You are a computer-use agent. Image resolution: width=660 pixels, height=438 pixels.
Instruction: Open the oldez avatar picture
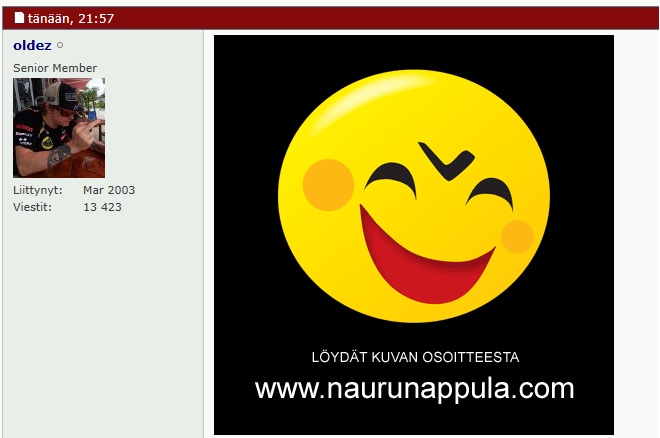click(58, 128)
